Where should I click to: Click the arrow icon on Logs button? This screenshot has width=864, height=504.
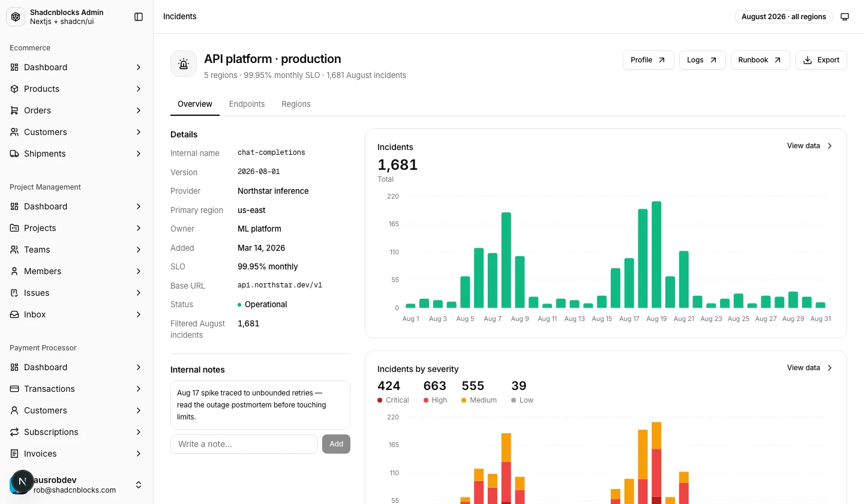click(x=713, y=60)
